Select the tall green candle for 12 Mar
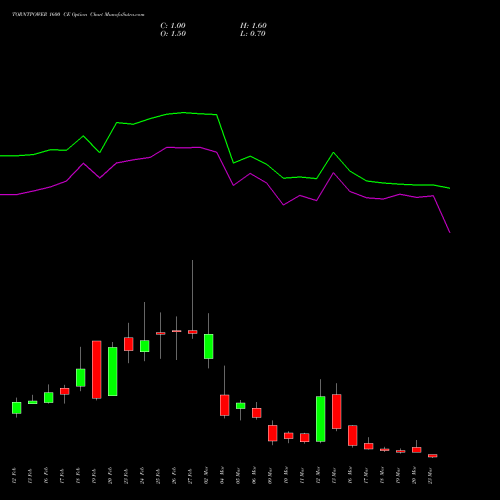This screenshot has height=500, width=500. coord(321,419)
